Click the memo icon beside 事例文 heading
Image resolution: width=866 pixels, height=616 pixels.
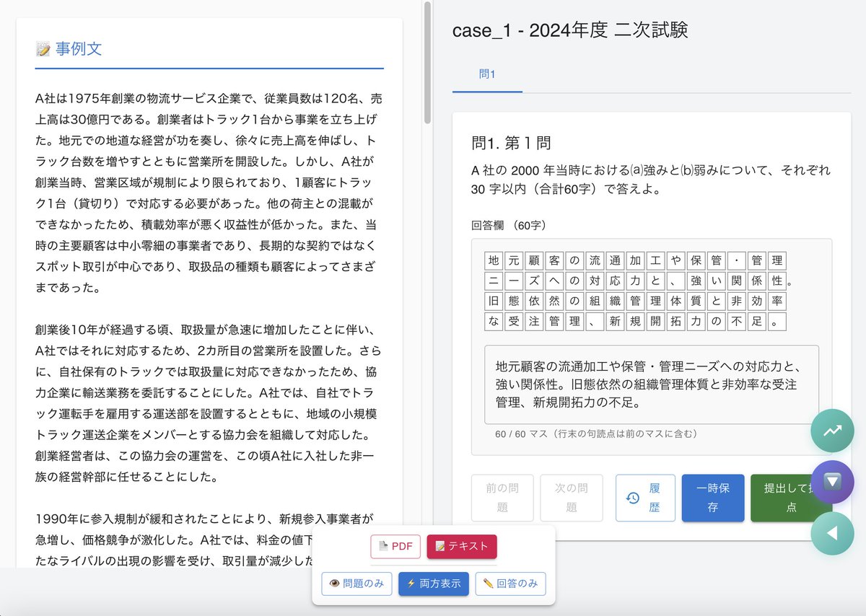coord(43,49)
